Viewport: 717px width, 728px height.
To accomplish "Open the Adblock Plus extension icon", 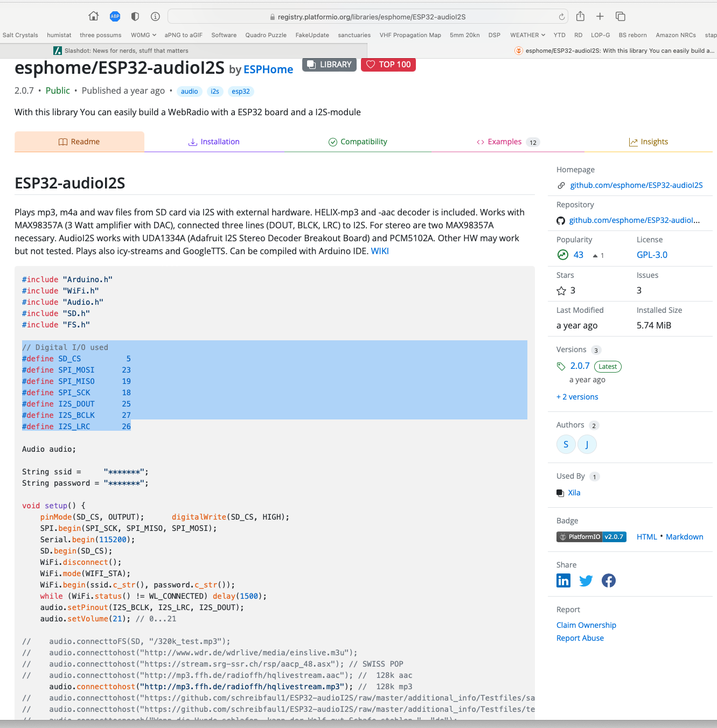I will (x=115, y=16).
